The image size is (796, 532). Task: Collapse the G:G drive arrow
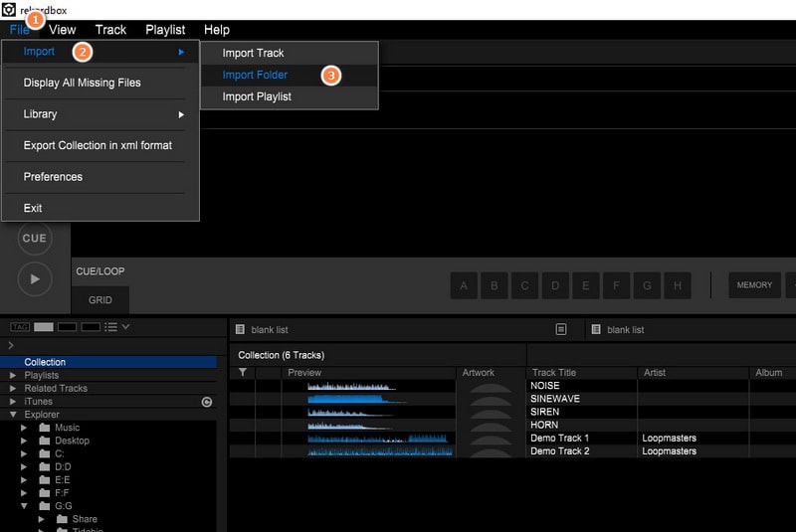click(x=24, y=505)
